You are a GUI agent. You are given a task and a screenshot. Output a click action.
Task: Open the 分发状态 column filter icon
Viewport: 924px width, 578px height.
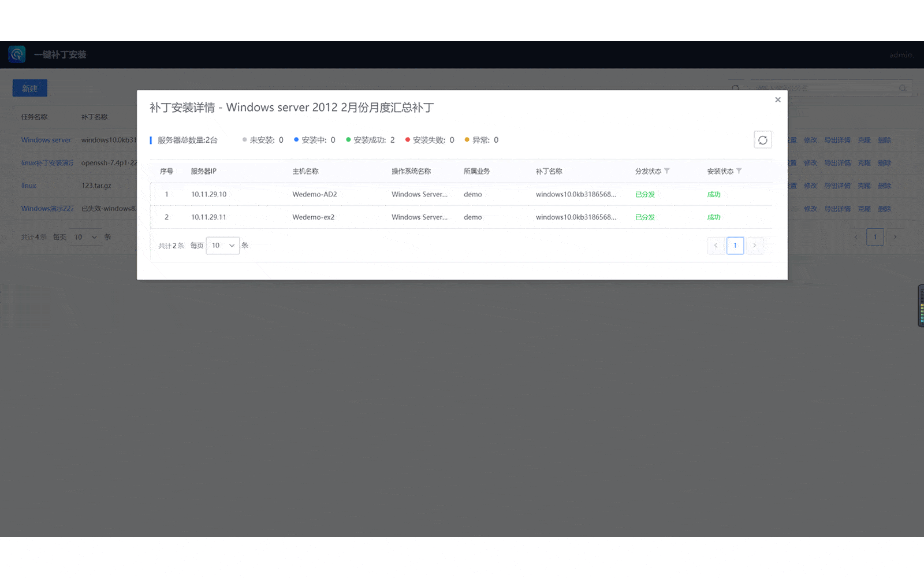coord(667,171)
